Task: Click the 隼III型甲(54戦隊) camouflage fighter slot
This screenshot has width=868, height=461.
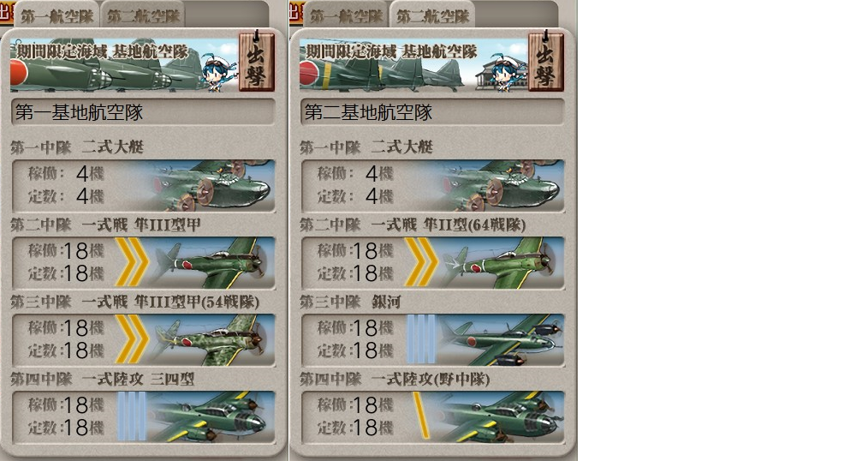Action: [x=143, y=339]
